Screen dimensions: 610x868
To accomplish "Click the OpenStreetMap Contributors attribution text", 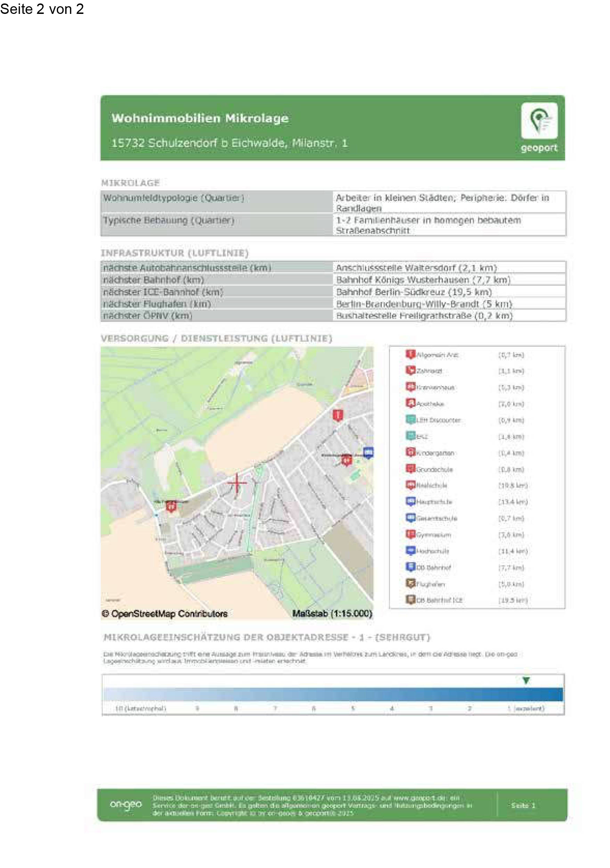I will coord(164,614).
